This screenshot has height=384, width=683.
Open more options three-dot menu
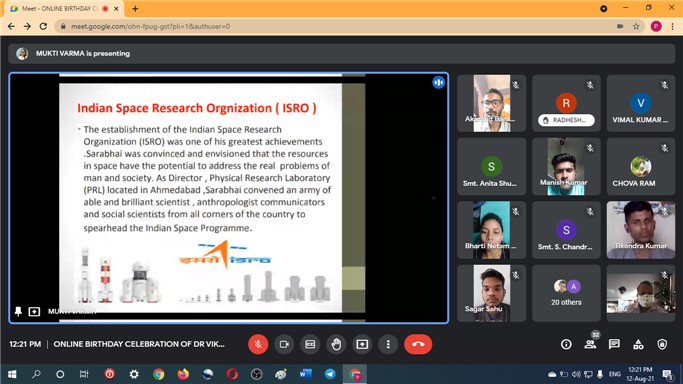(388, 344)
